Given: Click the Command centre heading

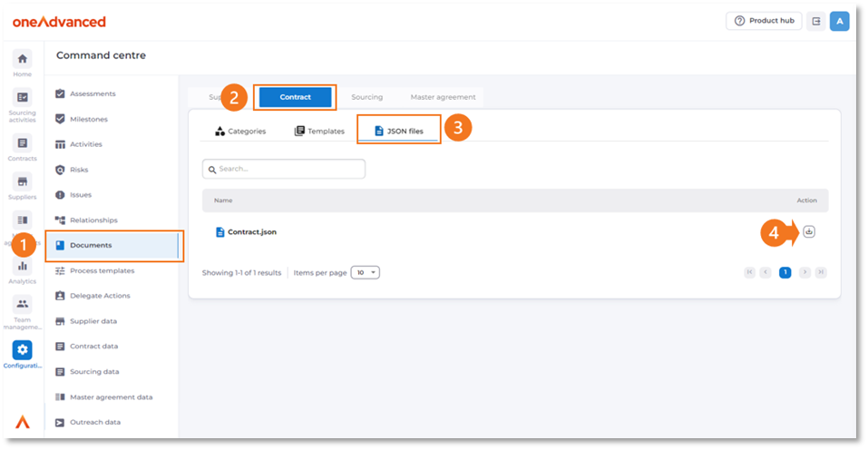Looking at the screenshot, I should coord(101,55).
